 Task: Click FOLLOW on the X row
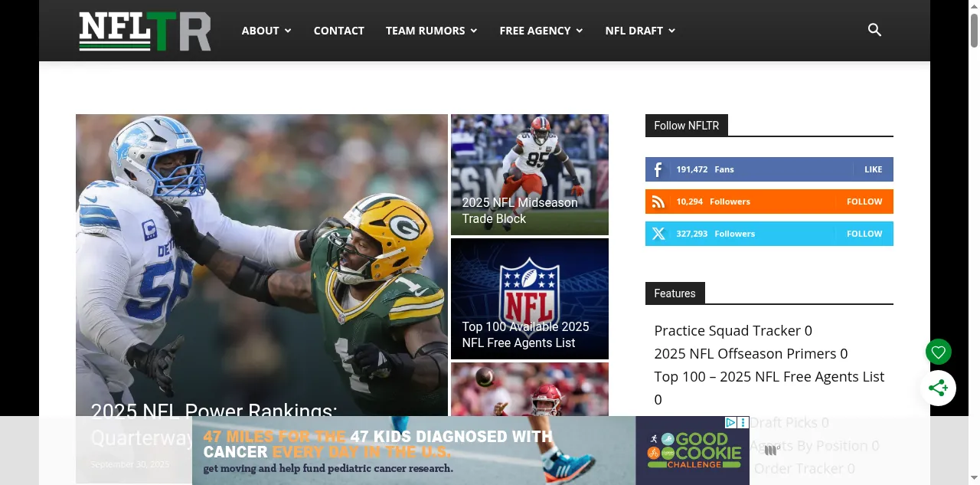864,234
